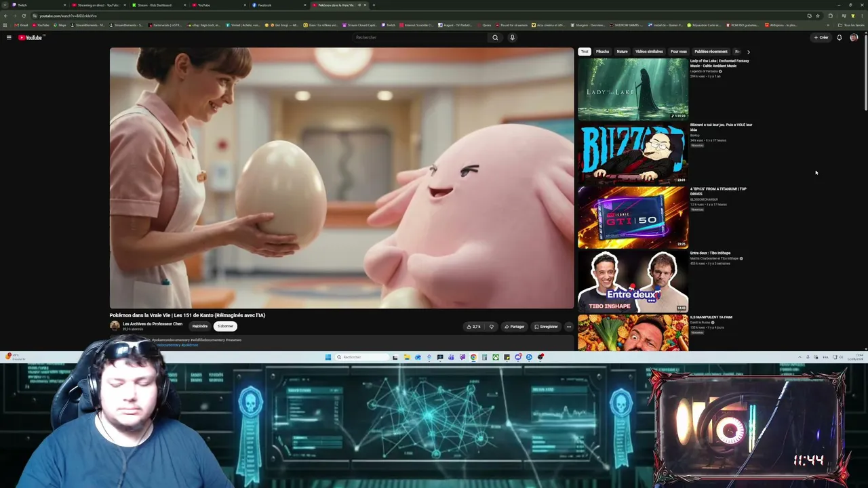Bookmark this page with the star icon
The image size is (868, 488).
pyautogui.click(x=818, y=16)
